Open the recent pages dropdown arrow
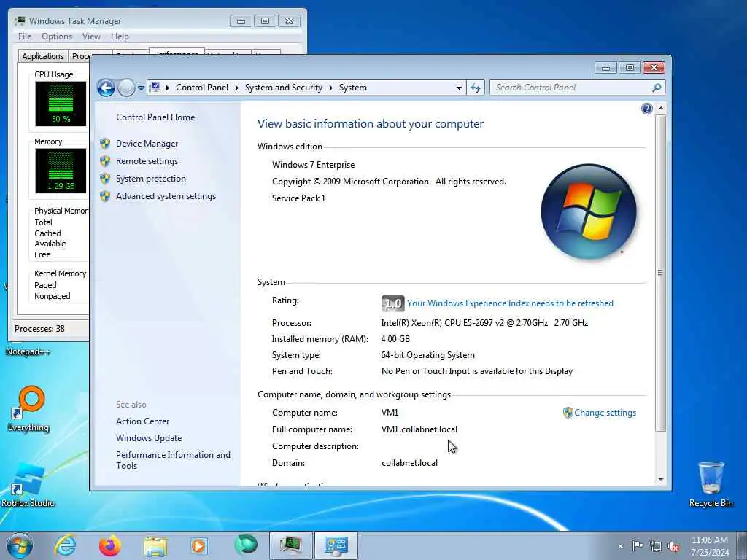 [141, 88]
